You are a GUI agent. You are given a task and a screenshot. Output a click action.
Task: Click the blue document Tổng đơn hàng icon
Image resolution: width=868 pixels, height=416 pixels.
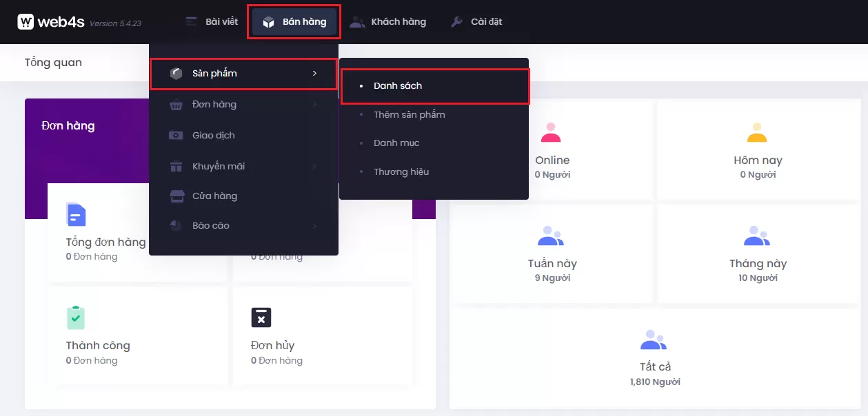76,215
